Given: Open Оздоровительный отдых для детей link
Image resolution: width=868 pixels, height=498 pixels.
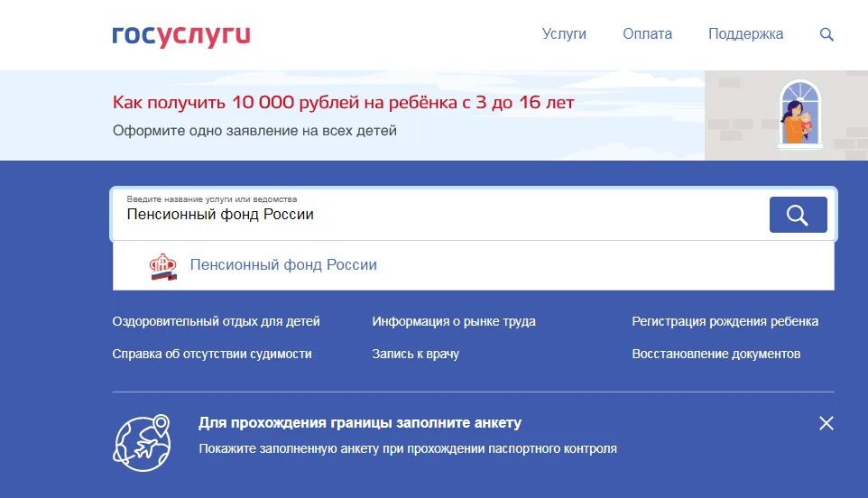Looking at the screenshot, I should pyautogui.click(x=216, y=321).
